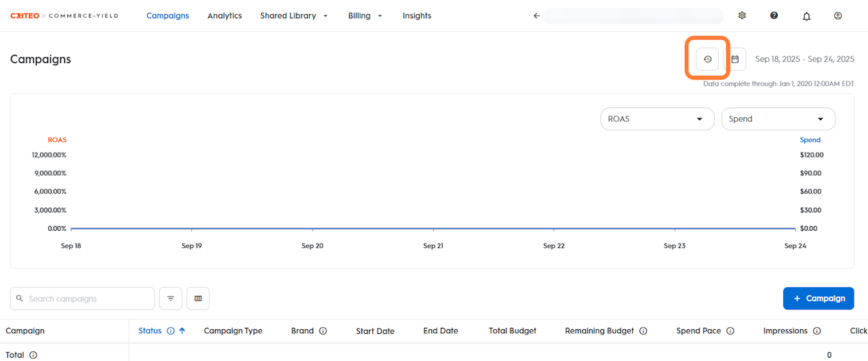Sort by Status column header
The image size is (868, 361).
tap(150, 331)
